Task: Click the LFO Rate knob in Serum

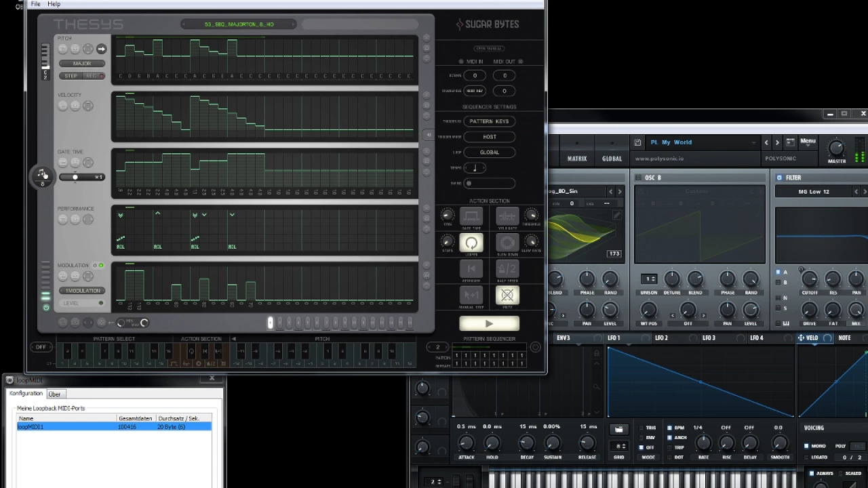Action: (x=703, y=443)
